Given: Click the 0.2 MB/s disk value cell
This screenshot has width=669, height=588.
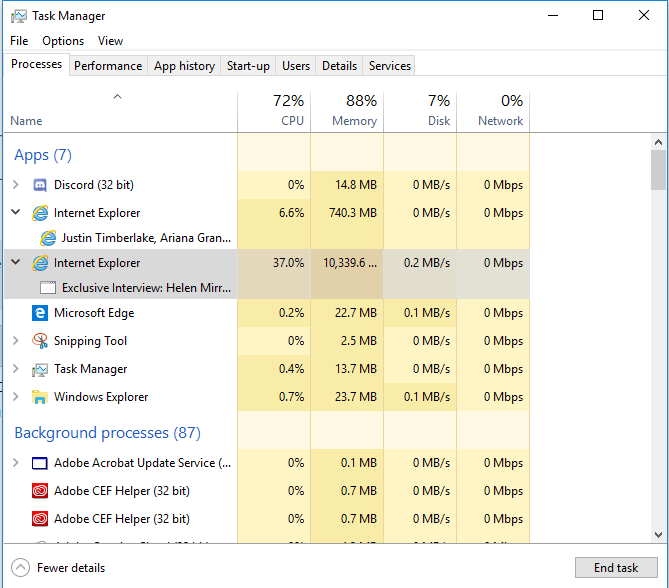Looking at the screenshot, I should point(420,263).
